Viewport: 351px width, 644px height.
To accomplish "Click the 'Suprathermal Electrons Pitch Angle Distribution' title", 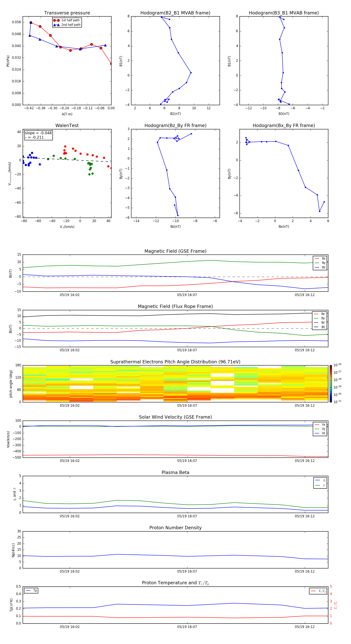I will tap(175, 362).
